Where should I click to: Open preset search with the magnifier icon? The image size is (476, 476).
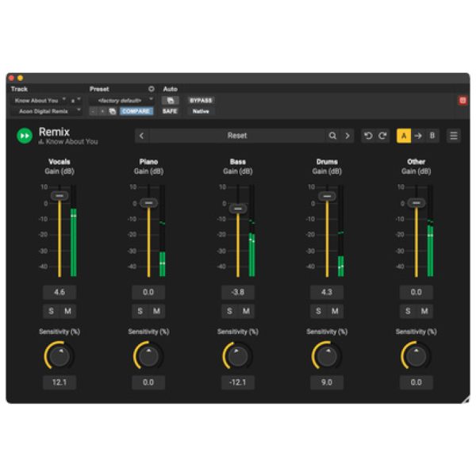[x=332, y=136]
